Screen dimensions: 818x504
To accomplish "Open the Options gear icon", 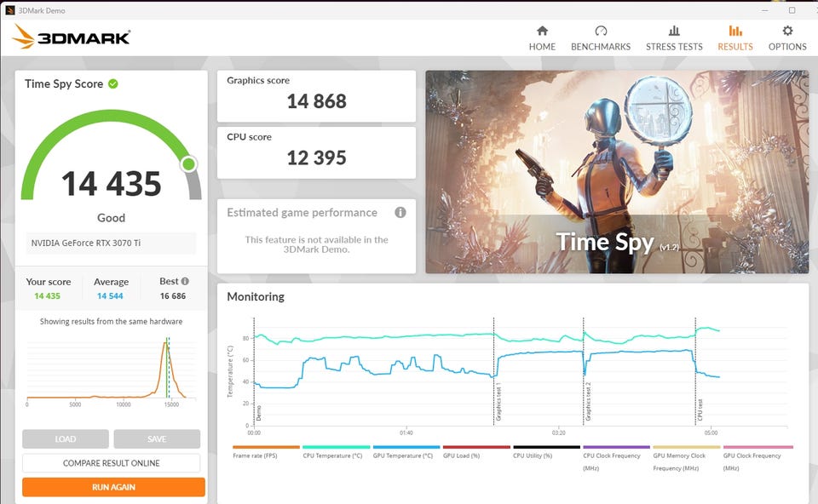I will coord(787,31).
